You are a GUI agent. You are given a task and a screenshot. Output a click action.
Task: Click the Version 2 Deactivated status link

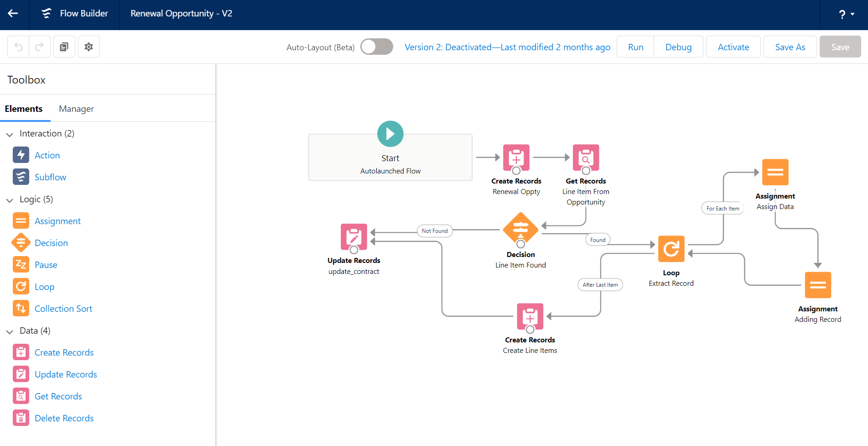click(x=507, y=47)
